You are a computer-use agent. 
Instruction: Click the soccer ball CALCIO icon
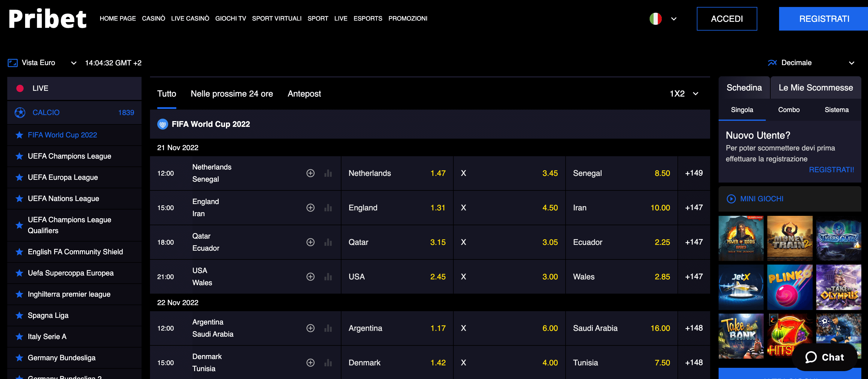coord(20,112)
